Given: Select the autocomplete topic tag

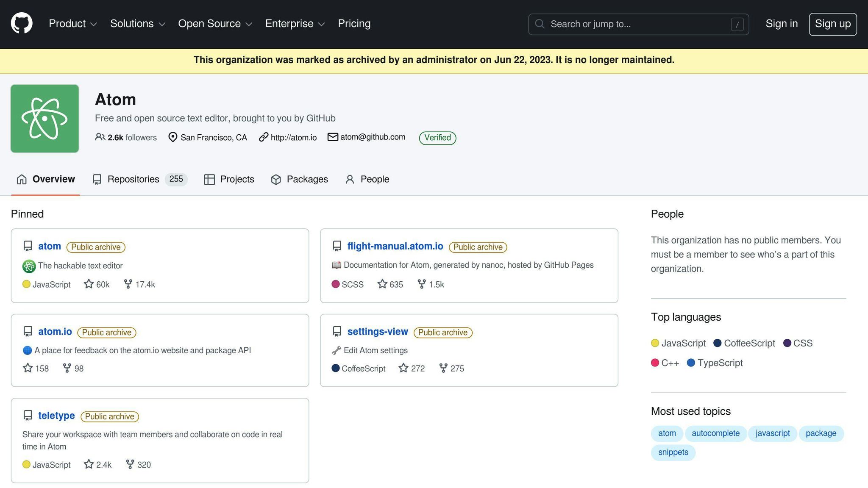Looking at the screenshot, I should click(715, 433).
